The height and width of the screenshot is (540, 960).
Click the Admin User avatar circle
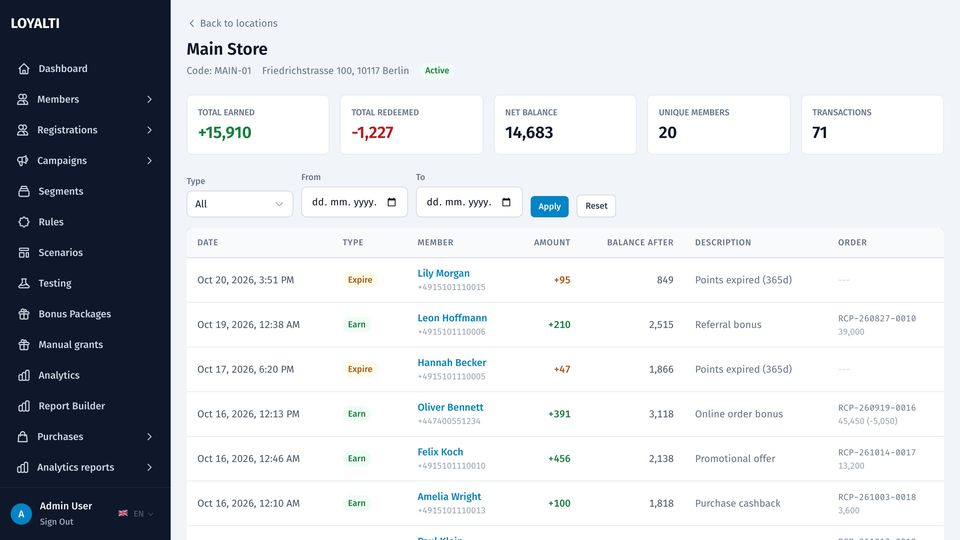(x=21, y=514)
